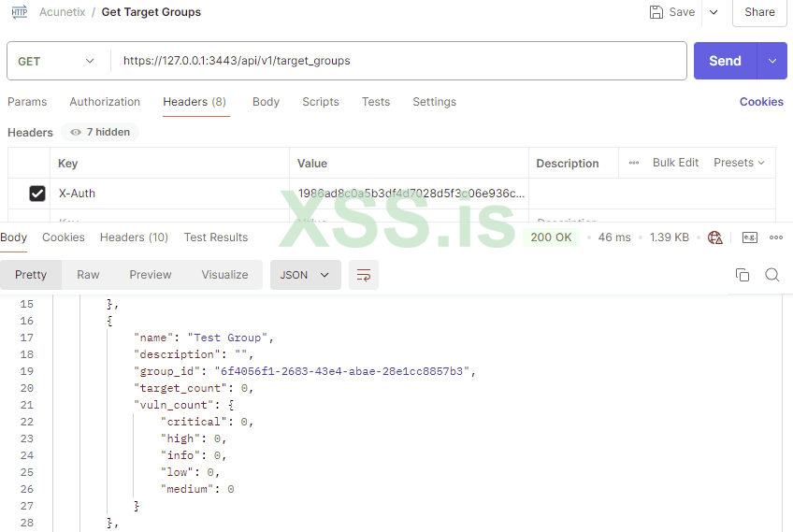Uncheck the X-Auth header checkbox

point(36,194)
